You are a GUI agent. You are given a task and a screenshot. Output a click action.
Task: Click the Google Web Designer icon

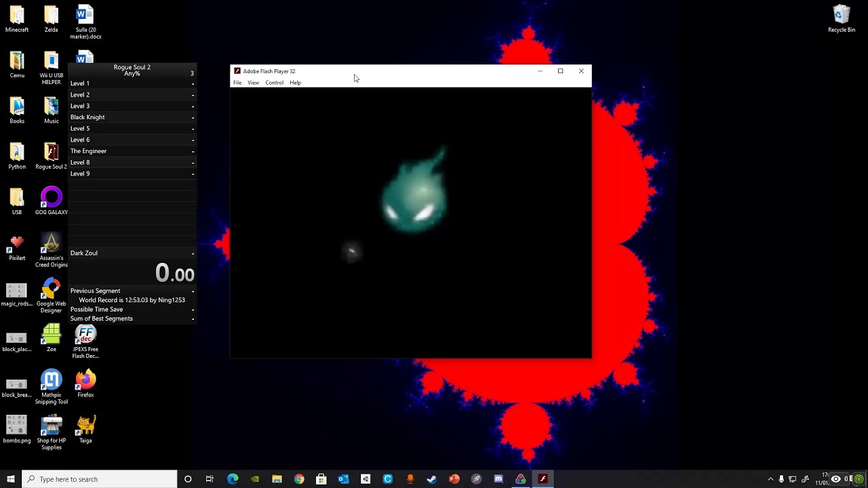(51, 296)
